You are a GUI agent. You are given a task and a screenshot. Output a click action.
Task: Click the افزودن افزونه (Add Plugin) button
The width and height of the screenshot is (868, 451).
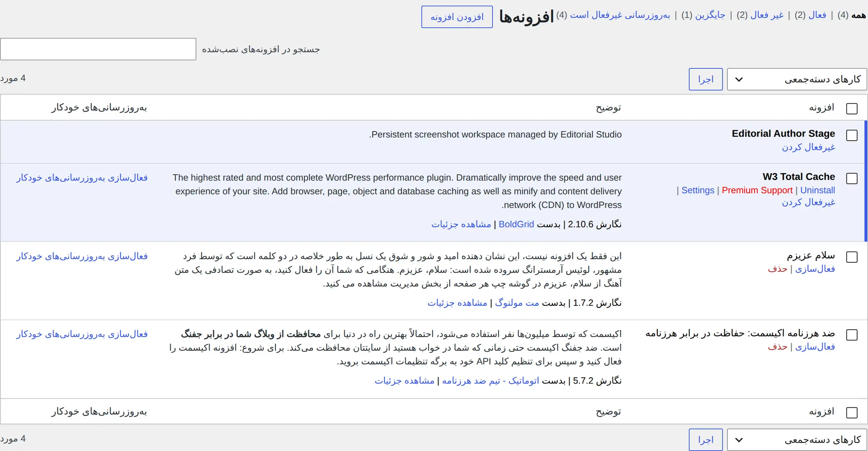pos(457,17)
